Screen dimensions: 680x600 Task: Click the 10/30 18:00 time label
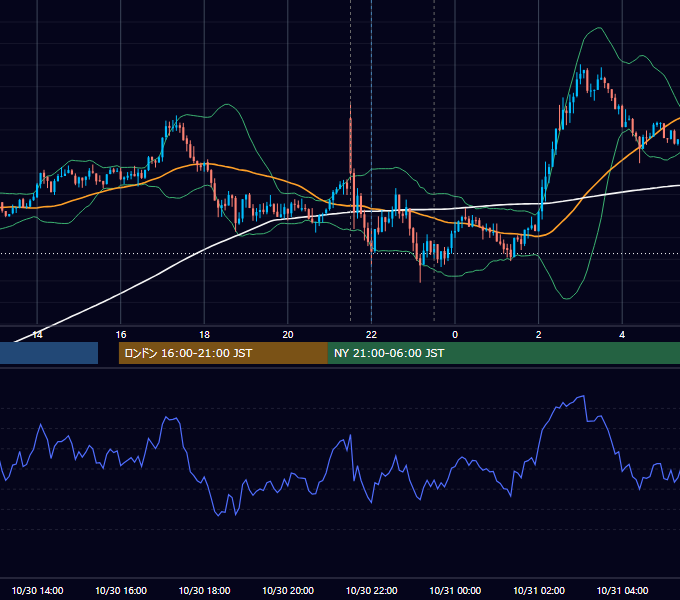(204, 590)
